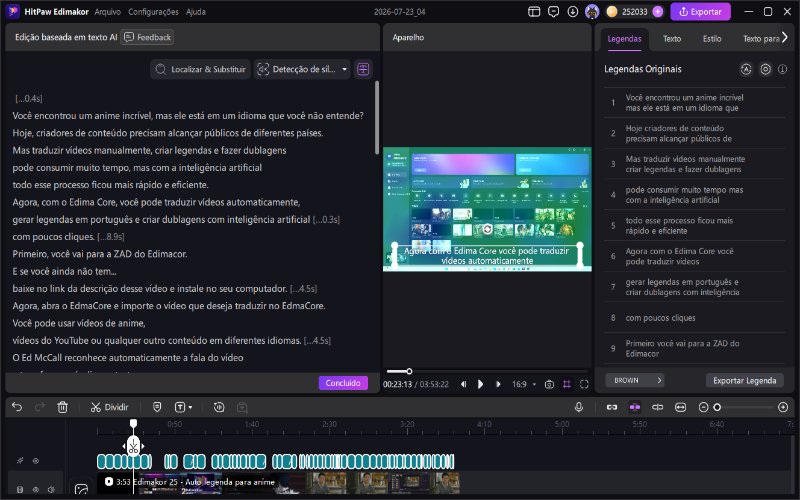Image resolution: width=800 pixels, height=500 pixels.
Task: Redo the last undone action
Action: (x=40, y=407)
